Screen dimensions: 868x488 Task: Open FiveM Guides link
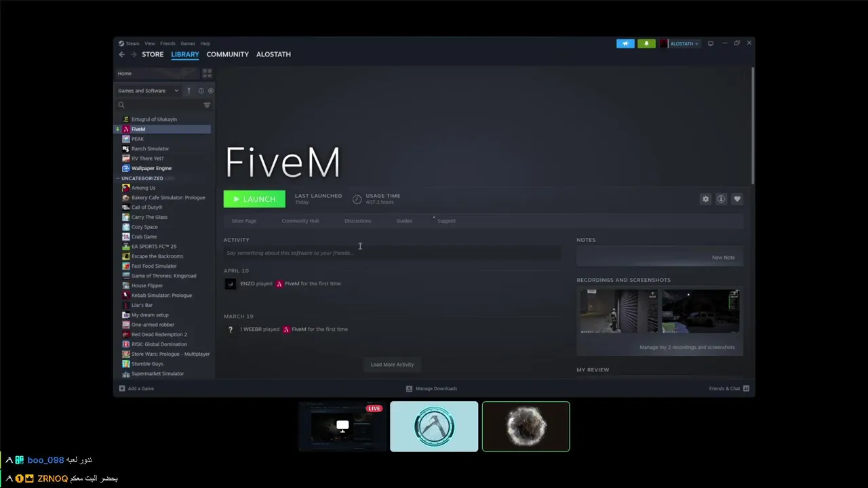[x=404, y=221]
